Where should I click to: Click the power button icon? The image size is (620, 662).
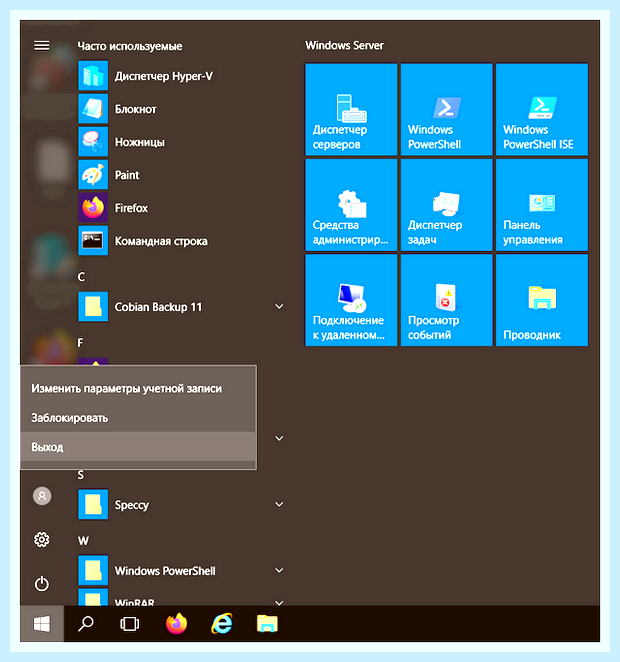click(42, 584)
